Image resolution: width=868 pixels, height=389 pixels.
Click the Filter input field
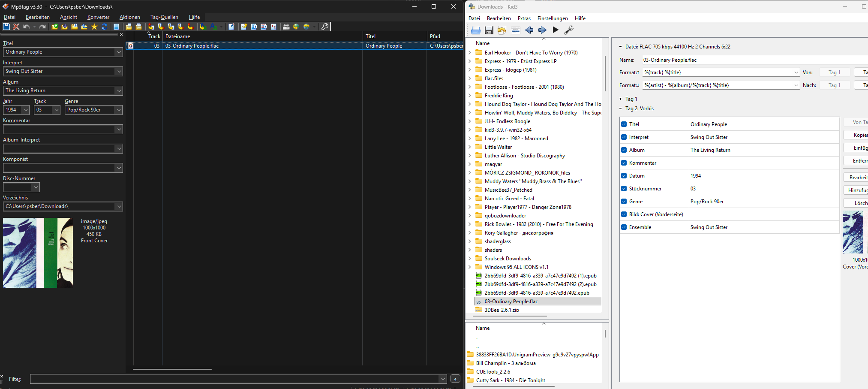click(x=235, y=379)
